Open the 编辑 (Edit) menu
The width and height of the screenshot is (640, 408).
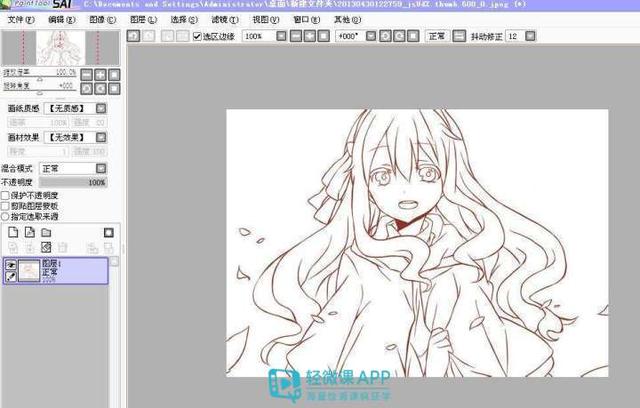tap(62, 20)
